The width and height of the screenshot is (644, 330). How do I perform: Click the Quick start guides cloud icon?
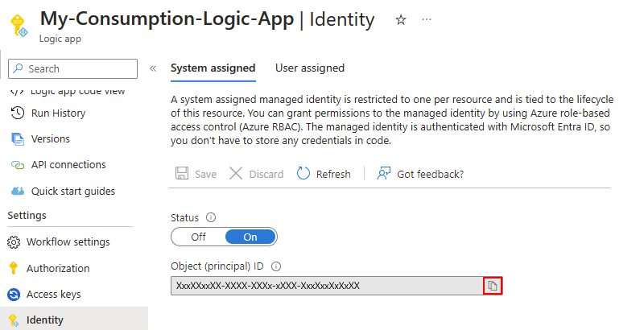[x=17, y=192]
